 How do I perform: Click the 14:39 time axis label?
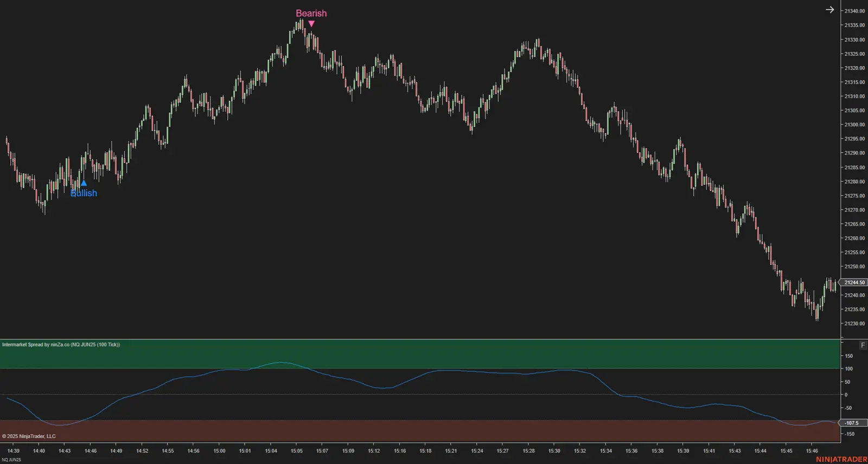14,451
